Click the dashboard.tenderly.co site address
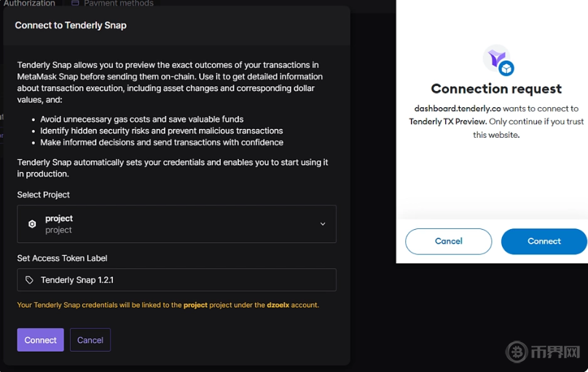Screen dimensions: 588x372 click(x=458, y=108)
